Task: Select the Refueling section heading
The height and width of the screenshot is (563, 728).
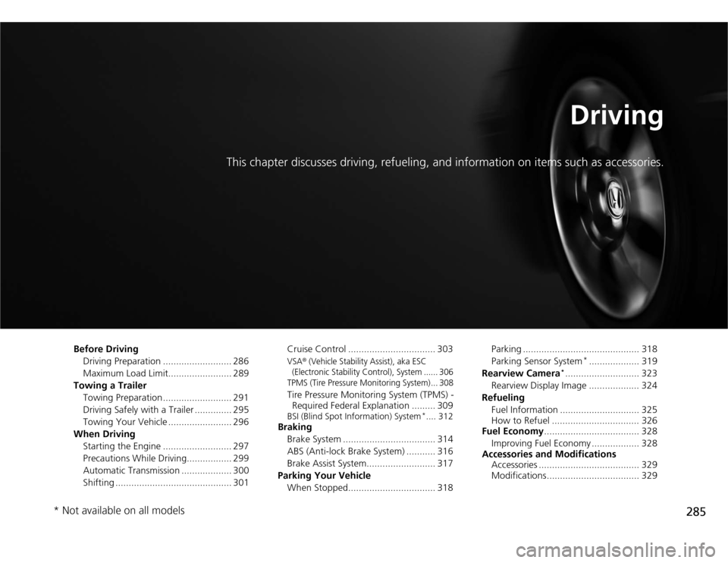Action: [503, 397]
